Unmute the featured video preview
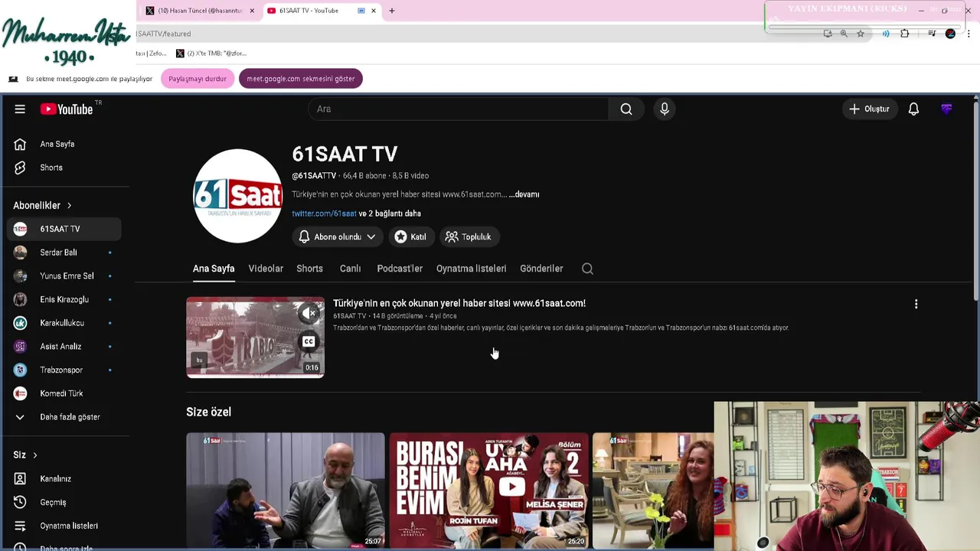The width and height of the screenshot is (980, 551). click(309, 313)
